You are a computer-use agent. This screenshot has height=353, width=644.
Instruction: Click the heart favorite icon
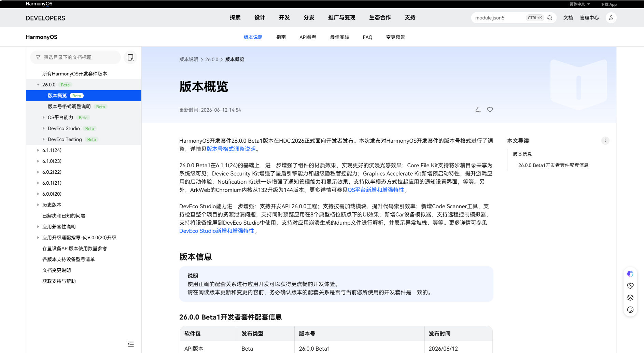click(490, 110)
